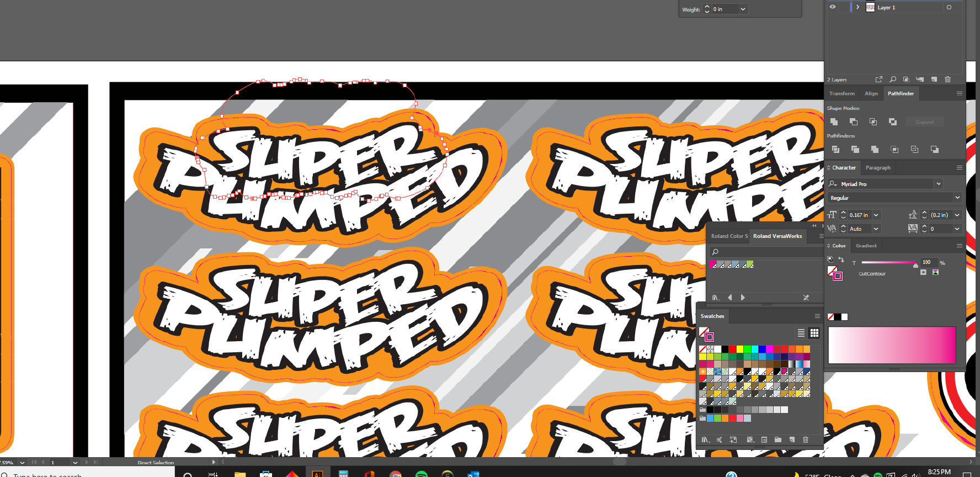Click the Minus Back pathfinder icon
Screen dimensions: 980x477
934,150
